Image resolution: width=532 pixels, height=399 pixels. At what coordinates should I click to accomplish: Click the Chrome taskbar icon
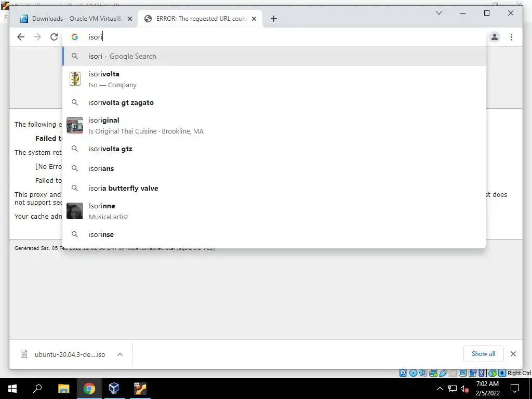89,389
